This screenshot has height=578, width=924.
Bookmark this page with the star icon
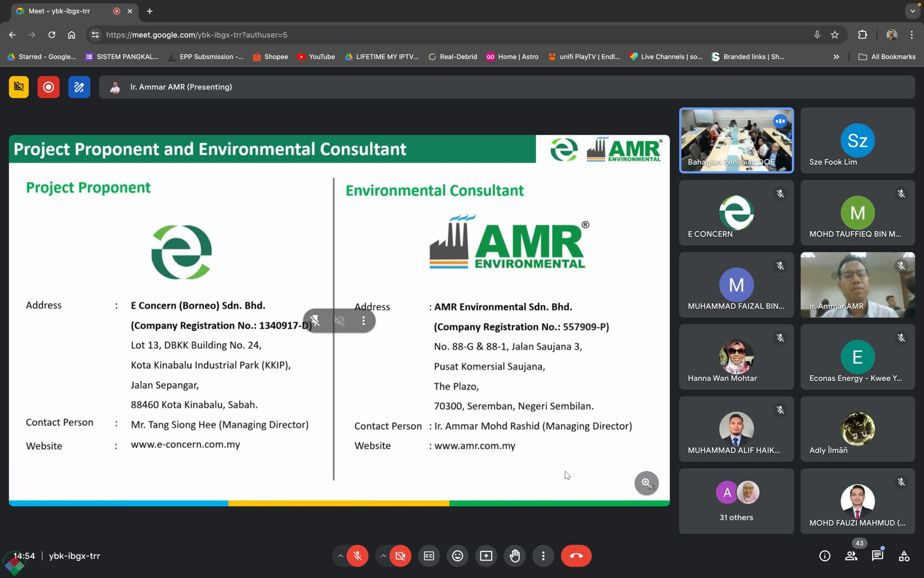coord(834,35)
